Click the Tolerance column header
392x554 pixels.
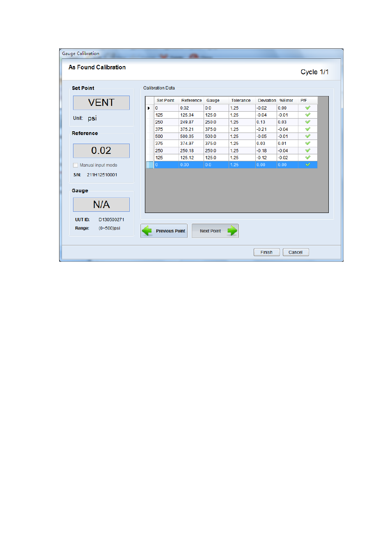(x=242, y=100)
